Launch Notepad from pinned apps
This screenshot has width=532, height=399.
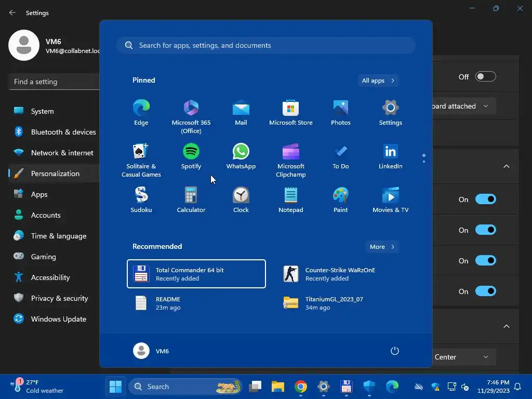291,200
